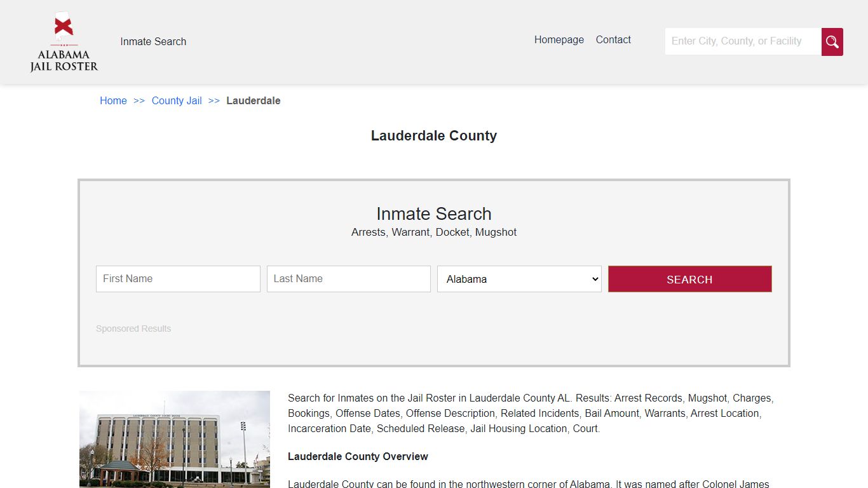Open the Lauderdale County courthouse photo
Image resolution: width=868 pixels, height=488 pixels.
175,439
